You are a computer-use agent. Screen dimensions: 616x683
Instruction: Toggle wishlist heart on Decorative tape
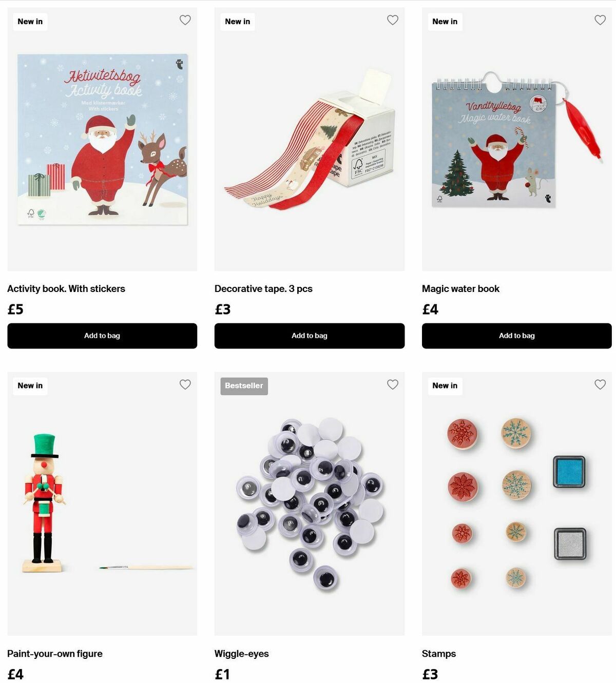coord(392,20)
